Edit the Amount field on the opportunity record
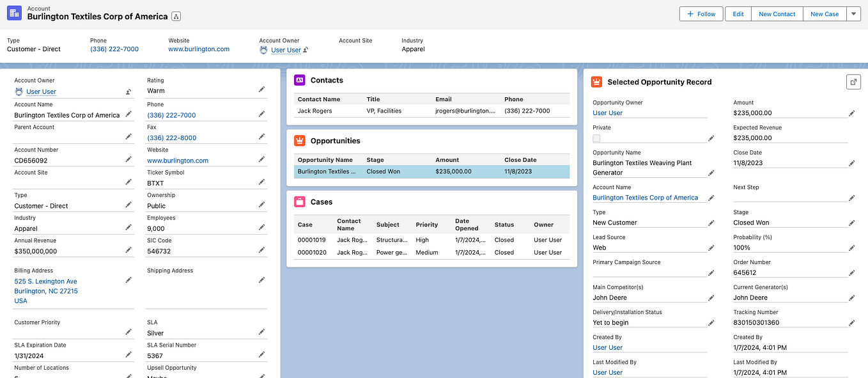The image size is (868, 378). click(851, 112)
